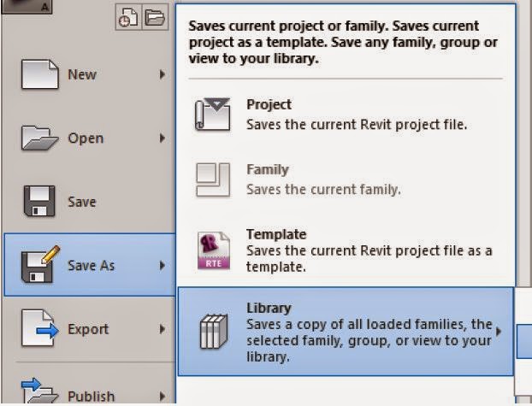The height and width of the screenshot is (406, 532).
Task: Choose Template to save as template
Action: (x=345, y=250)
